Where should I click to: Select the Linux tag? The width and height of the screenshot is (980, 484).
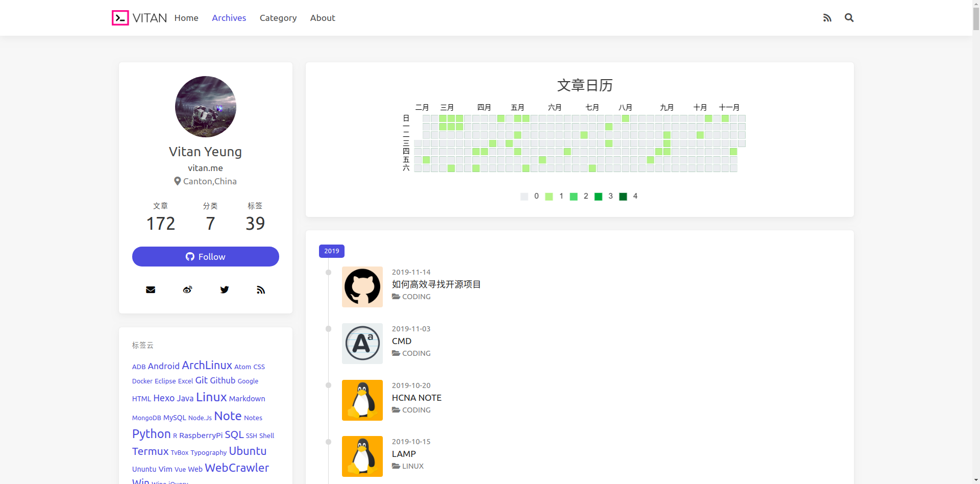point(211,397)
